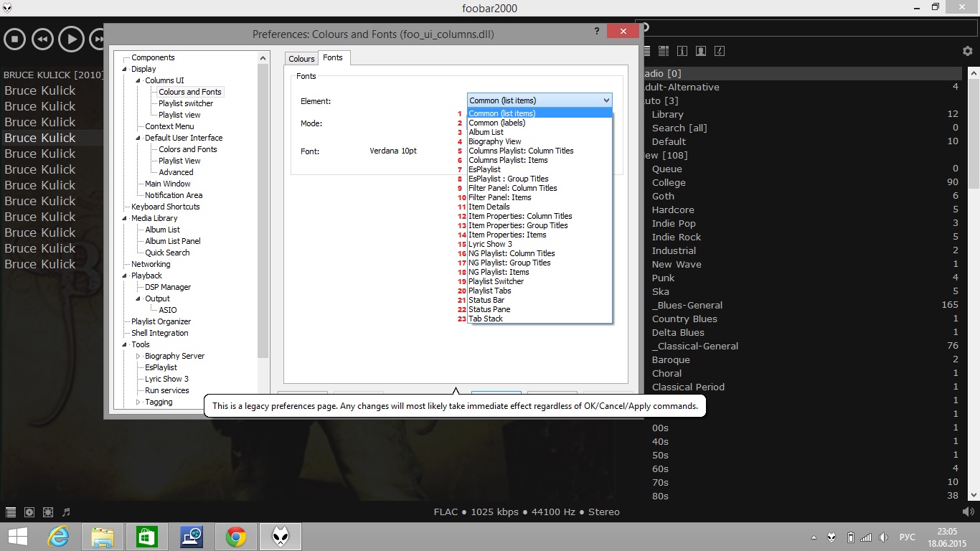Select the Fonts tab

(333, 57)
